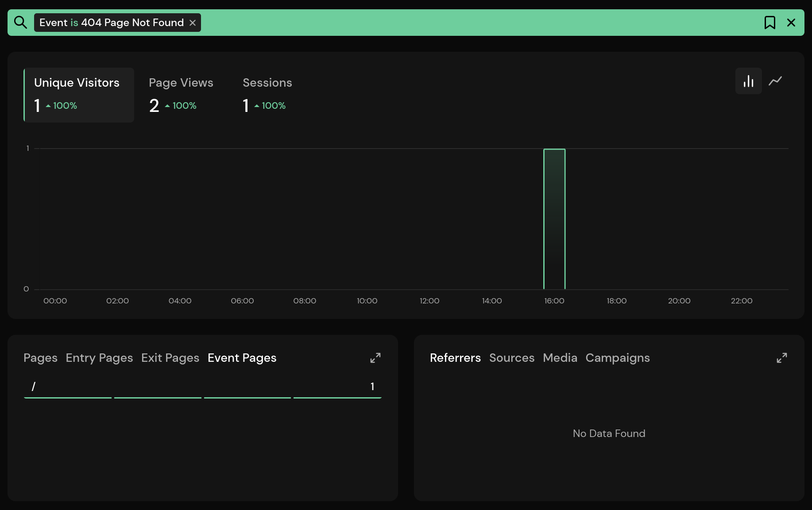Switch to bar chart view
The height and width of the screenshot is (510, 812).
pyautogui.click(x=748, y=81)
